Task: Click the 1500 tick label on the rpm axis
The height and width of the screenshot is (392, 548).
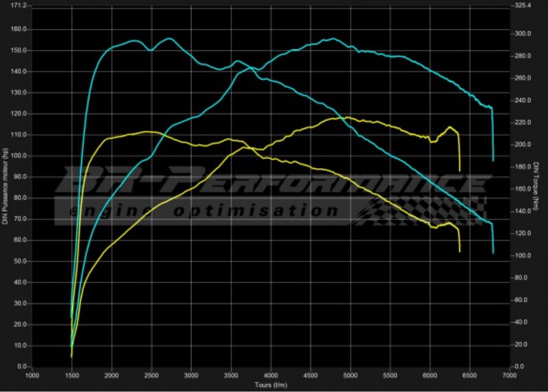Action: (x=72, y=376)
